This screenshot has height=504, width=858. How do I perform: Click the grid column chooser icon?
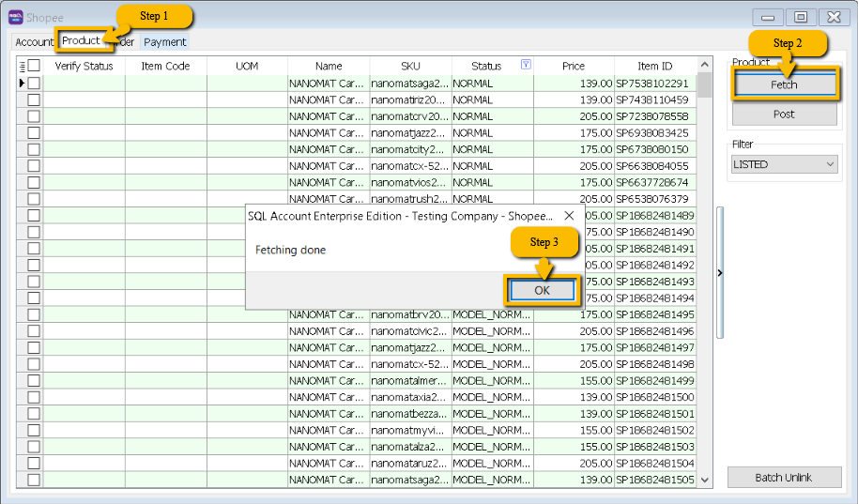click(22, 66)
